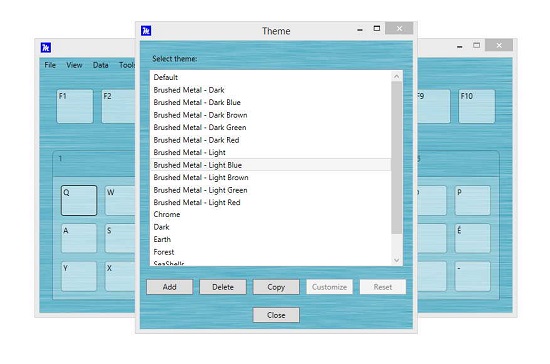Click the dash key in background window
This screenshot has height=364, width=550.
(472, 276)
